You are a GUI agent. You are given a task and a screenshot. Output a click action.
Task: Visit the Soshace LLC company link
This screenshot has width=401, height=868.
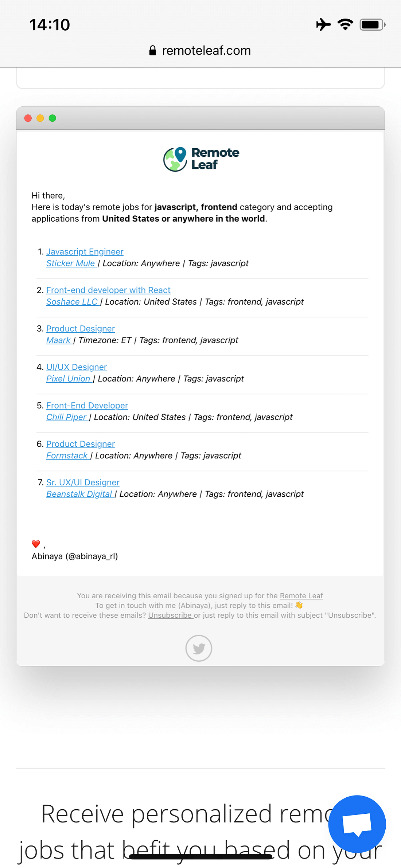pyautogui.click(x=73, y=302)
